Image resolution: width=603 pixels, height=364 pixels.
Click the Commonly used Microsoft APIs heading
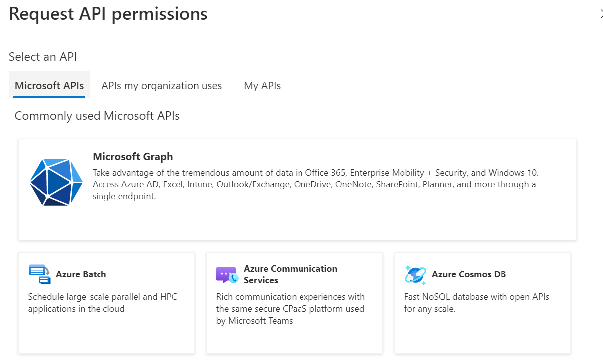click(x=97, y=116)
